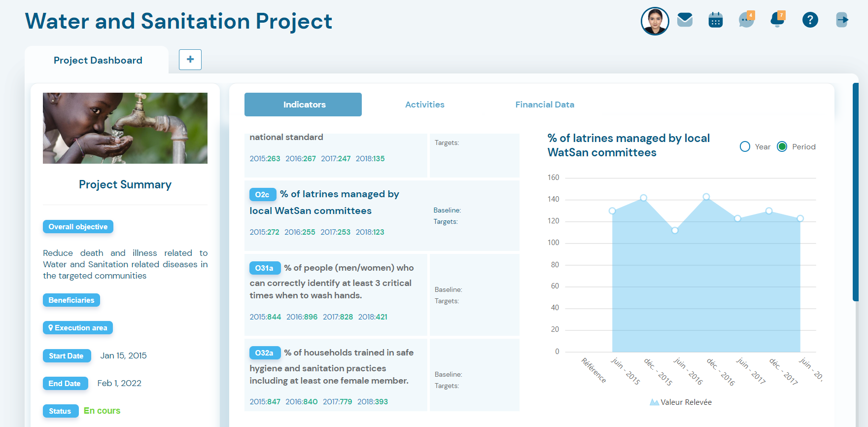The width and height of the screenshot is (868, 427).
Task: Switch to the Project Dashboard tab
Action: pyautogui.click(x=98, y=60)
